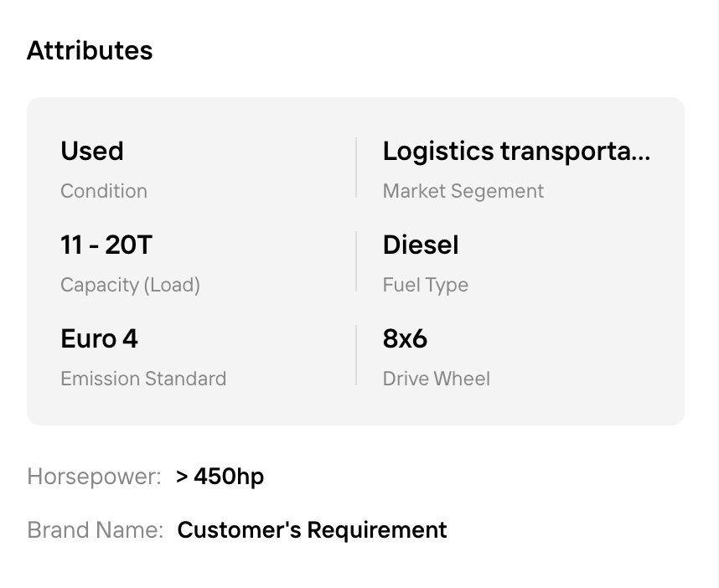Select the 'Diesel' fuel value
This screenshot has height=588, width=719.
click(x=421, y=245)
